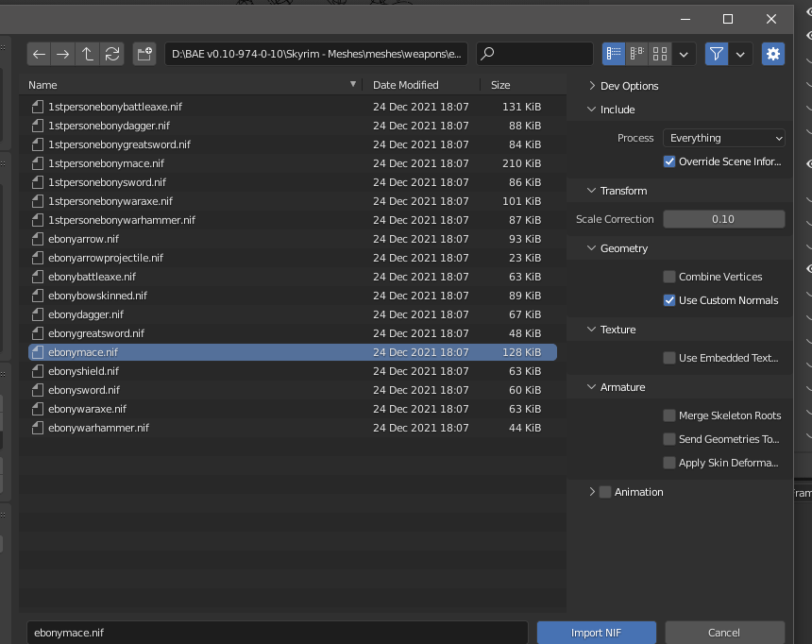Viewport: 812px width, 644px height.
Task: Enable the Animation checkbox
Action: [x=605, y=492]
